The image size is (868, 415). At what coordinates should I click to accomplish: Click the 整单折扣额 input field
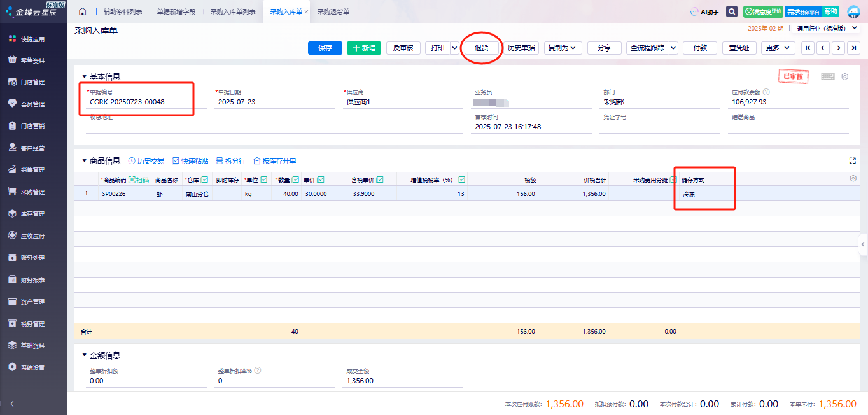click(146, 381)
